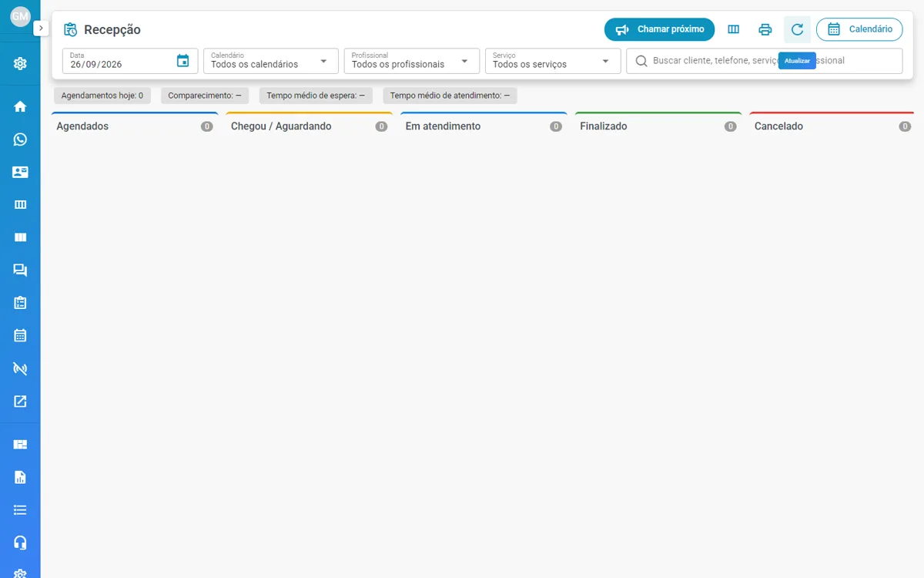Screen dimensions: 924x578
Task: Open the contact card icon in sidebar
Action: point(20,172)
